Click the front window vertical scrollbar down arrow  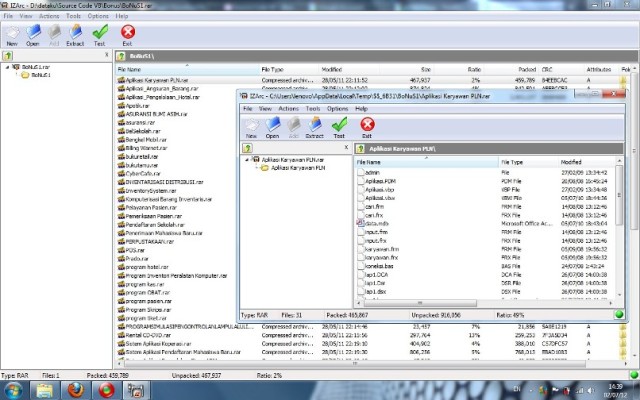619,295
